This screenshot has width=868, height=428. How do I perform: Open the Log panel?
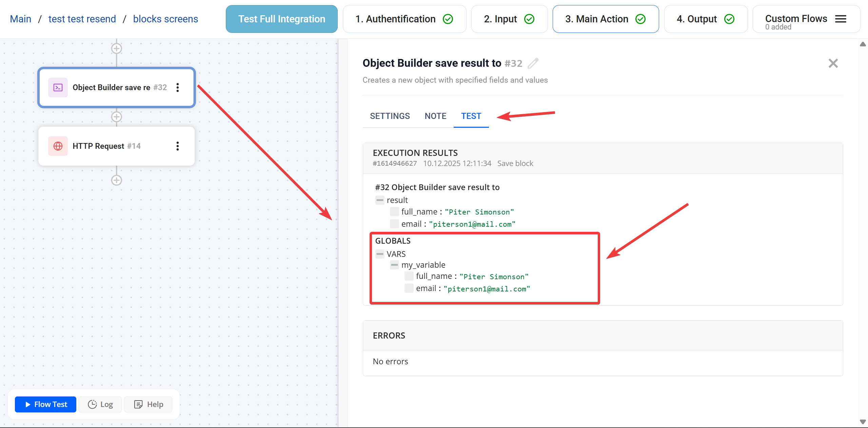tap(100, 404)
